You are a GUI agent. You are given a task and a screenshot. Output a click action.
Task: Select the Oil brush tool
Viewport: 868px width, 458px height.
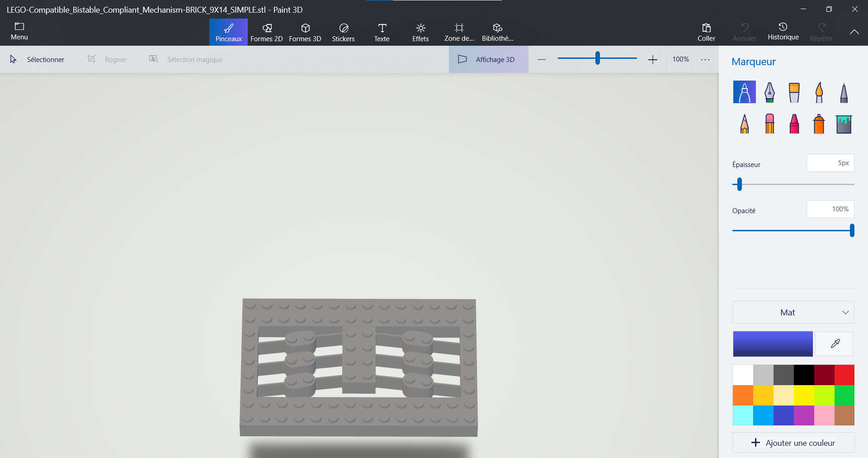click(794, 92)
